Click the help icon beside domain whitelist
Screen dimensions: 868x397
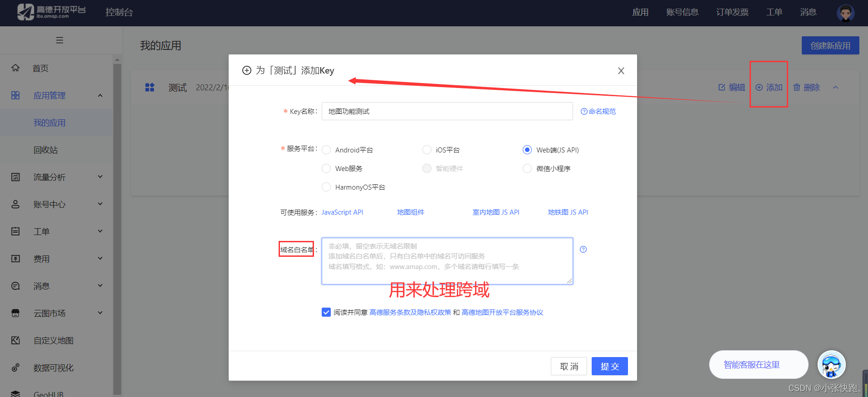tap(584, 249)
